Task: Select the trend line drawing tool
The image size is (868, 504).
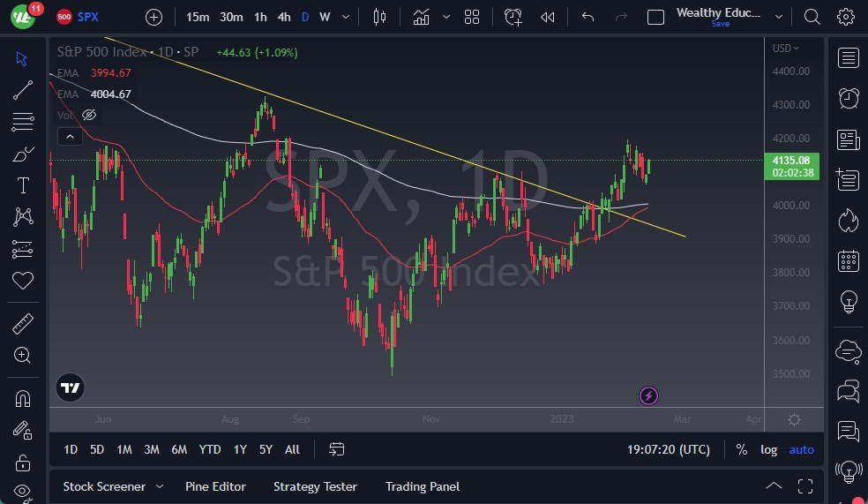Action: pyautogui.click(x=23, y=89)
